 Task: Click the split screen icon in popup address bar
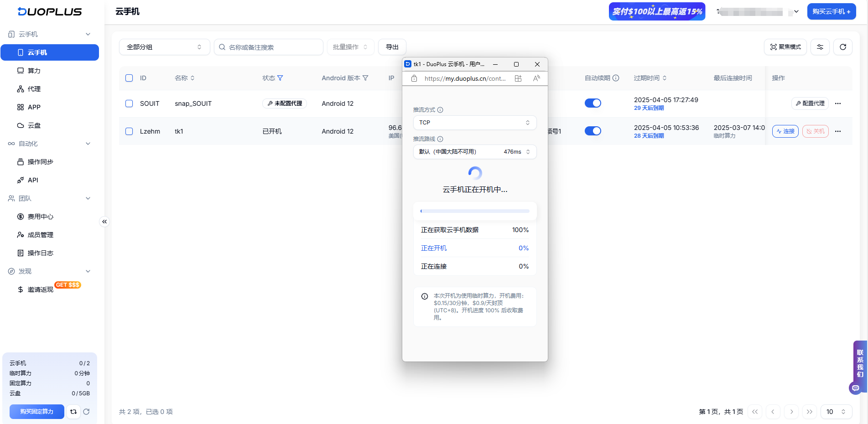point(518,78)
